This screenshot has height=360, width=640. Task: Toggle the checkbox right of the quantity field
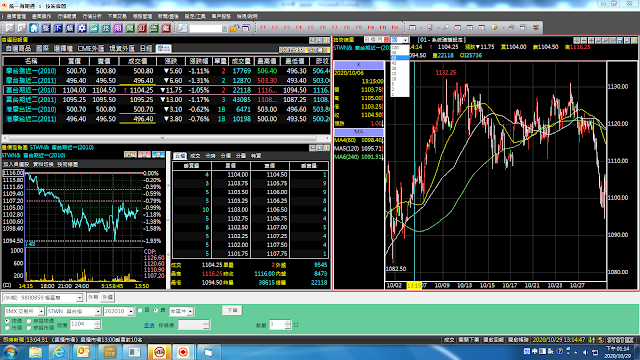[296, 325]
